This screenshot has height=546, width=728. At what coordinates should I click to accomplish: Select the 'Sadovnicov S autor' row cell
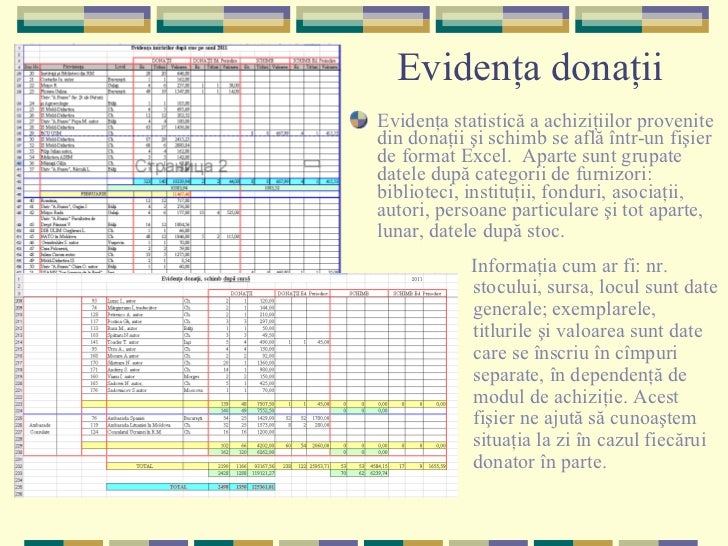[145, 390]
